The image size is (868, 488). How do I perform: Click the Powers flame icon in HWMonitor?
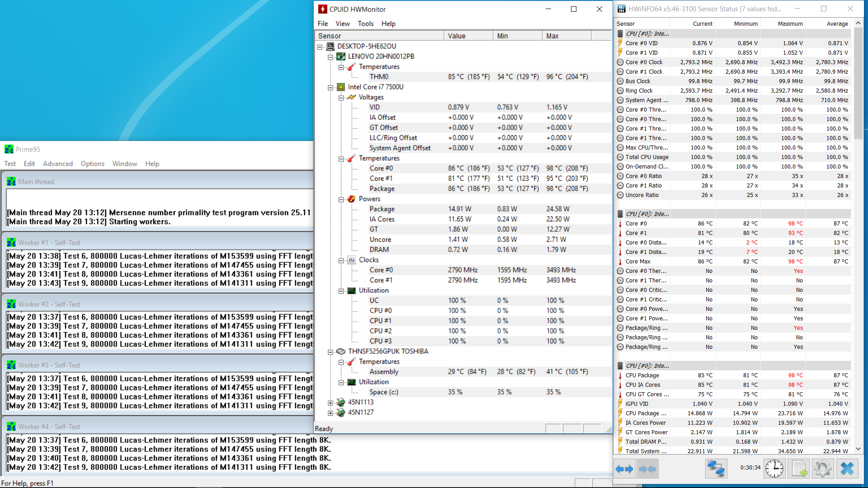351,199
